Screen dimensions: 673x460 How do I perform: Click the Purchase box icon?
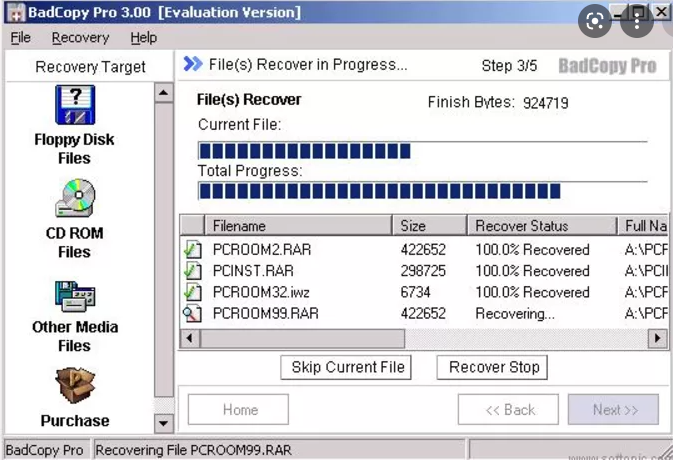[75, 385]
